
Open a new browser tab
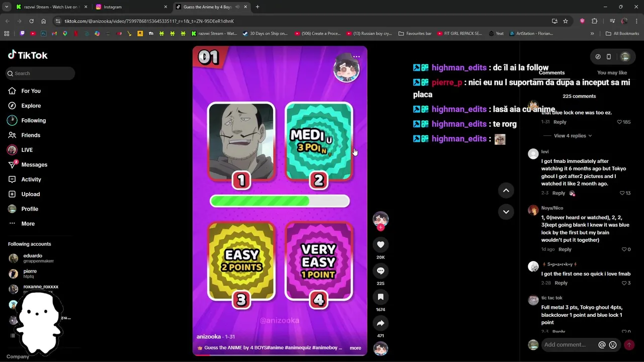point(257,7)
